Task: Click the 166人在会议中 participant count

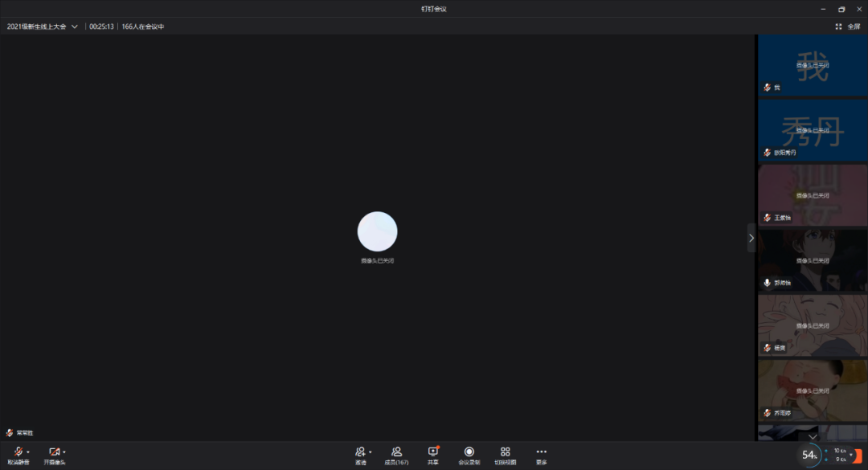Action: click(143, 27)
